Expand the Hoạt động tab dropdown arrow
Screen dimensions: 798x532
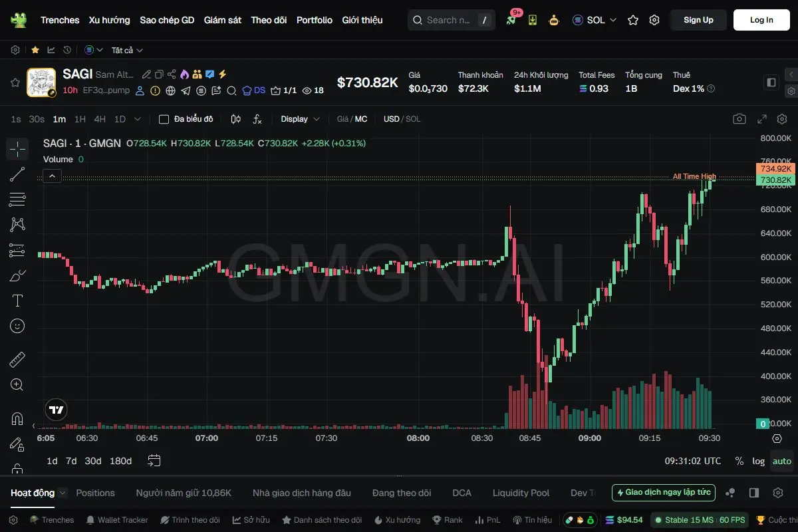(x=63, y=493)
